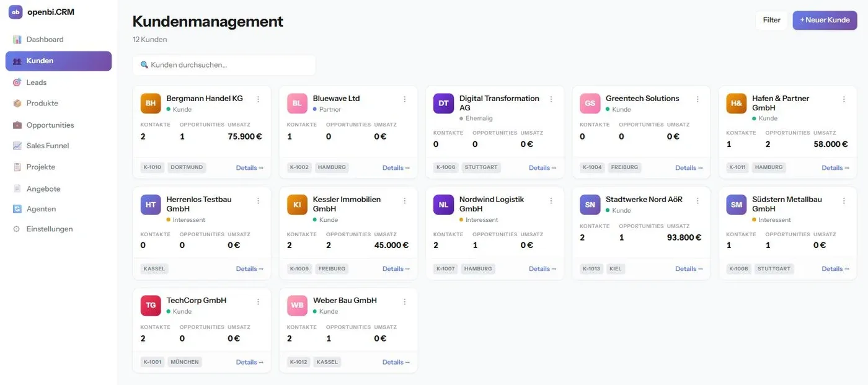The width and height of the screenshot is (868, 385).
Task: Click the Leads target icon
Action: point(17,82)
